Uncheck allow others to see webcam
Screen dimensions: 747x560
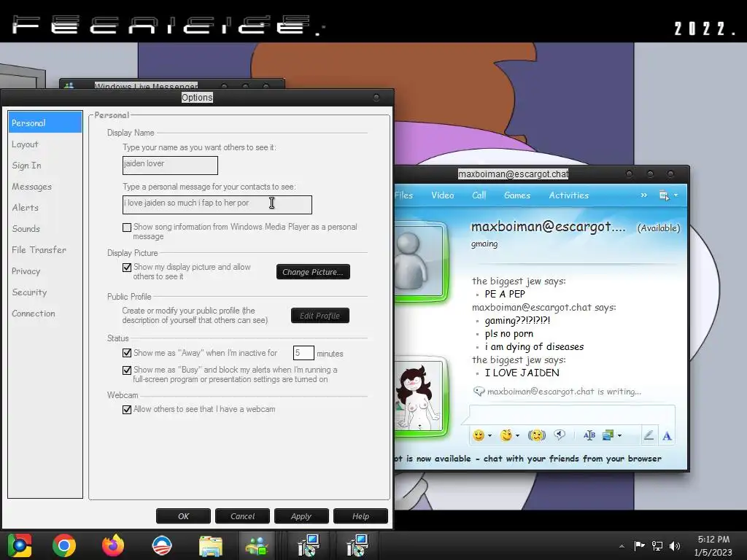(x=127, y=410)
